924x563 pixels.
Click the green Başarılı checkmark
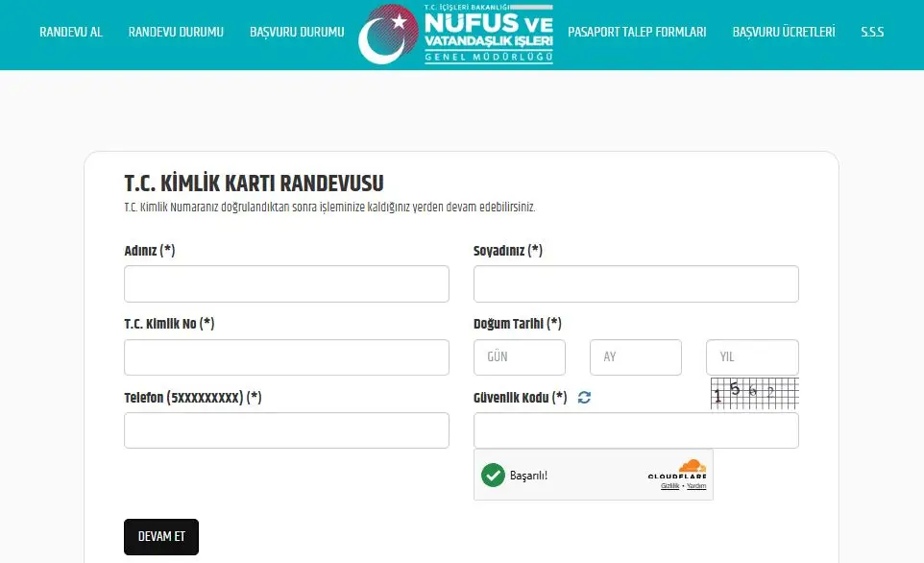[493, 476]
